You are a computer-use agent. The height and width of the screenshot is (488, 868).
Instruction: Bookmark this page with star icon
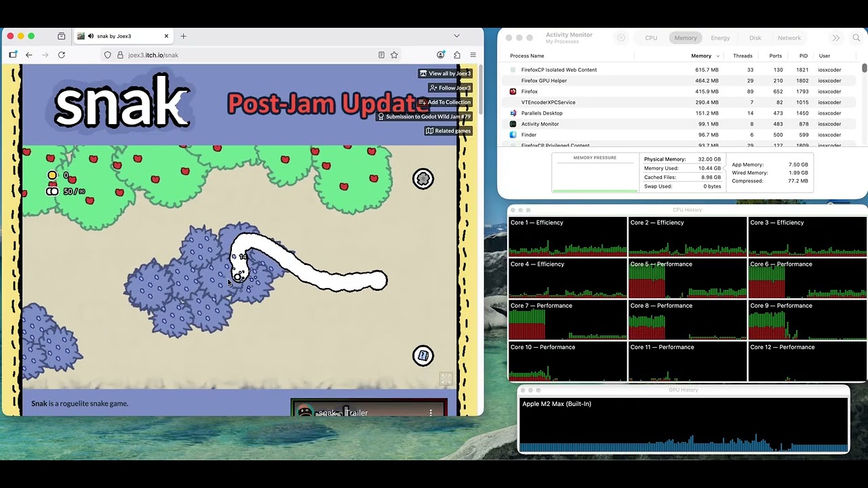click(x=394, y=55)
